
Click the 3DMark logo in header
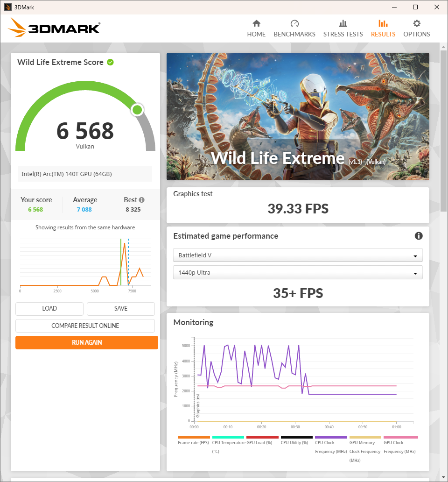pos(54,28)
